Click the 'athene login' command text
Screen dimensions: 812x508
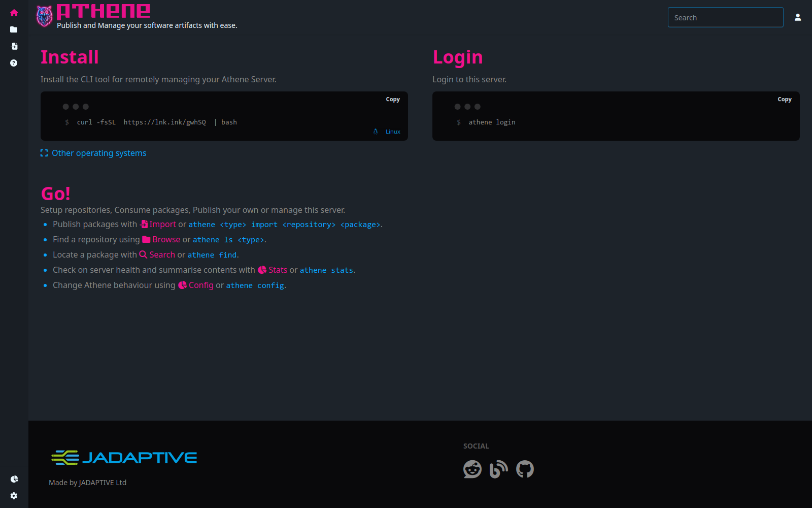pos(492,122)
